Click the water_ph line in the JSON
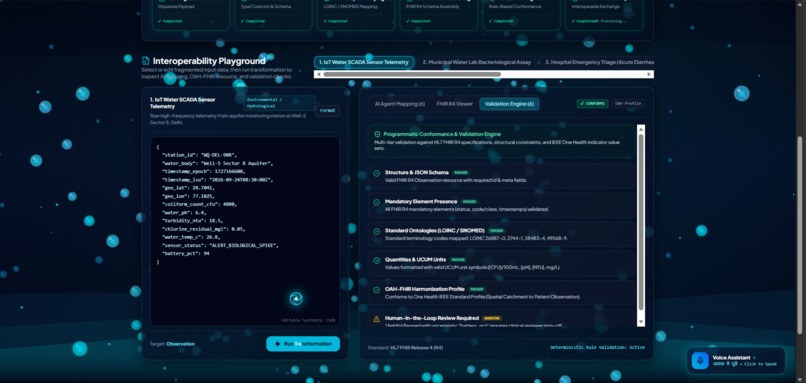 click(184, 212)
